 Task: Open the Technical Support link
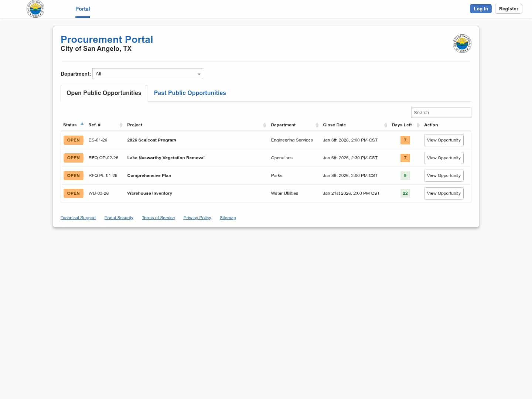coord(78,218)
